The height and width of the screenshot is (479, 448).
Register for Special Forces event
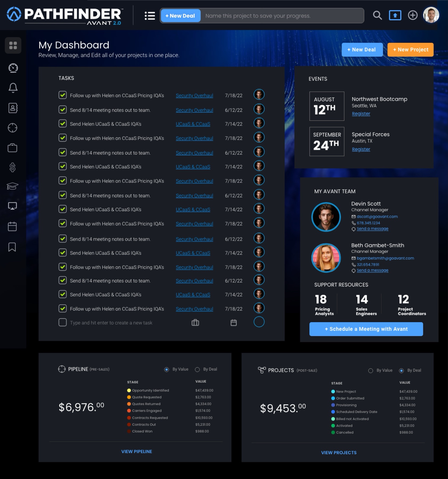pos(361,149)
